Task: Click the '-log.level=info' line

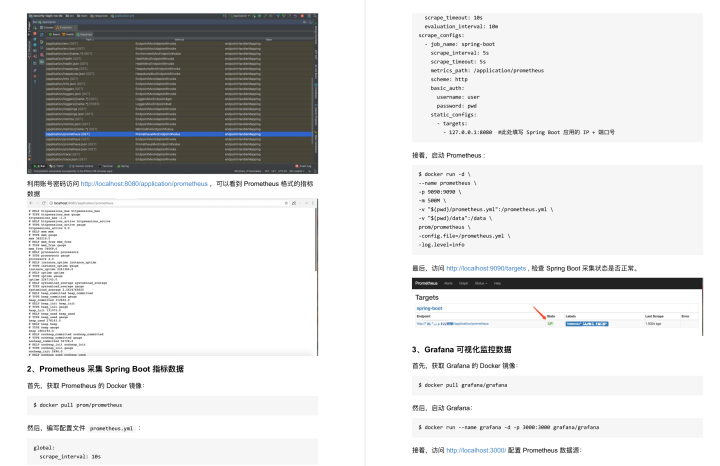Action: 441,245
